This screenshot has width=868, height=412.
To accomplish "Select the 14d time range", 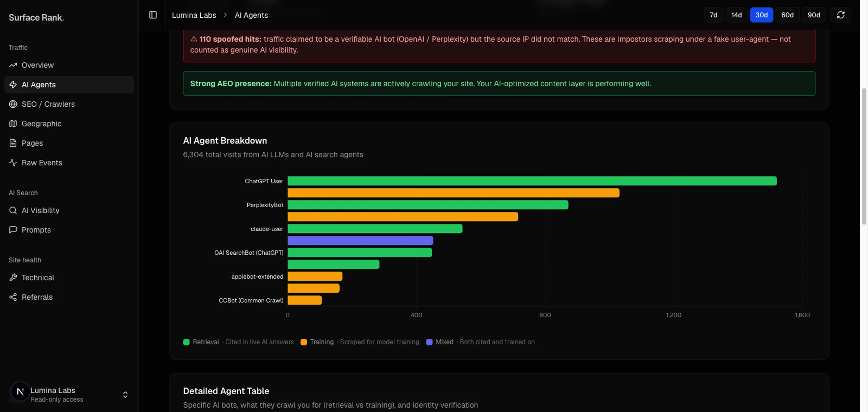I will [x=736, y=15].
